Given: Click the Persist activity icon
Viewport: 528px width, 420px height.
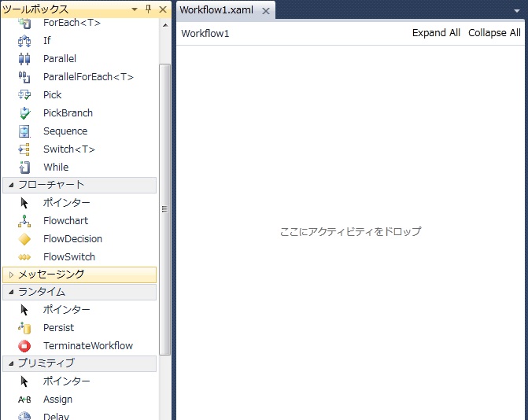Looking at the screenshot, I should [24, 328].
